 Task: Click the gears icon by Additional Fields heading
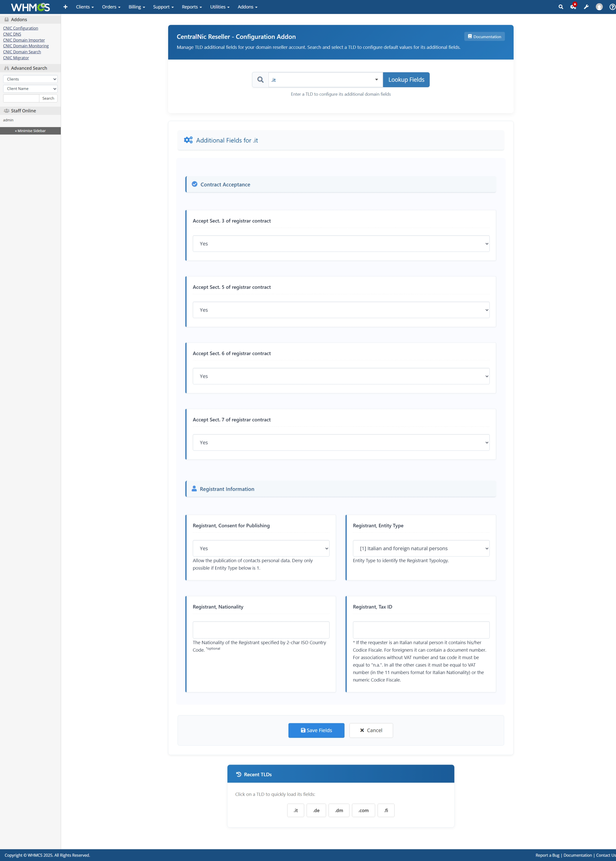click(188, 140)
